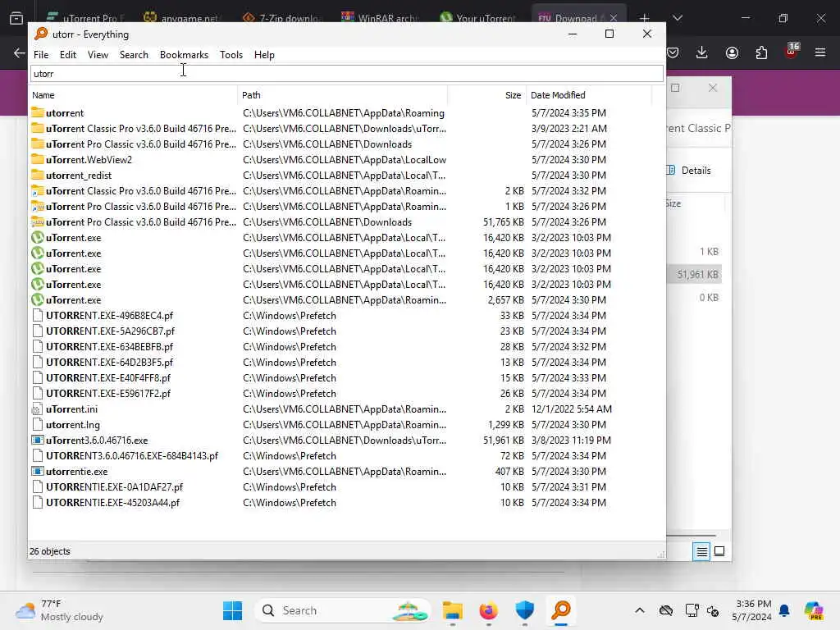Select the uTorrent.exe icon sized 2,657 KB
Viewport: 840px width, 630px height.
pos(38,299)
